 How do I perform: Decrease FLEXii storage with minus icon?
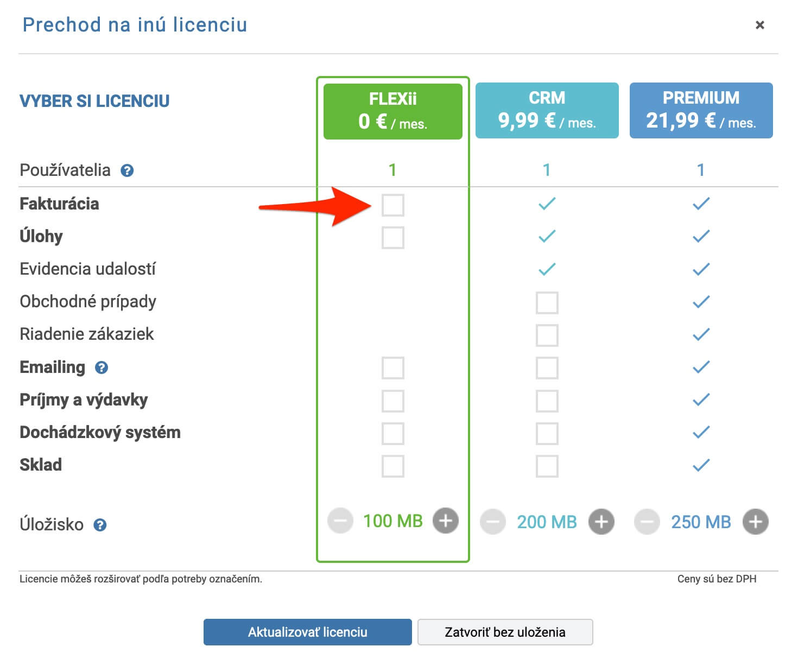[340, 521]
